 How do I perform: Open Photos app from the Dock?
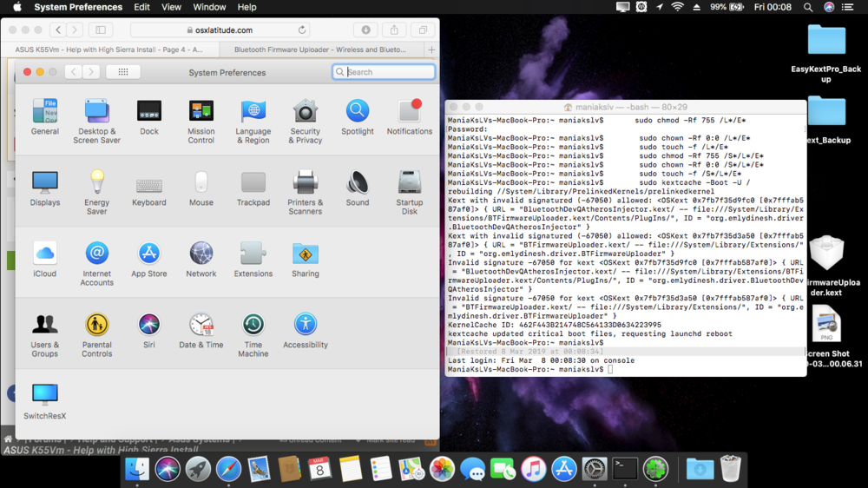point(442,469)
